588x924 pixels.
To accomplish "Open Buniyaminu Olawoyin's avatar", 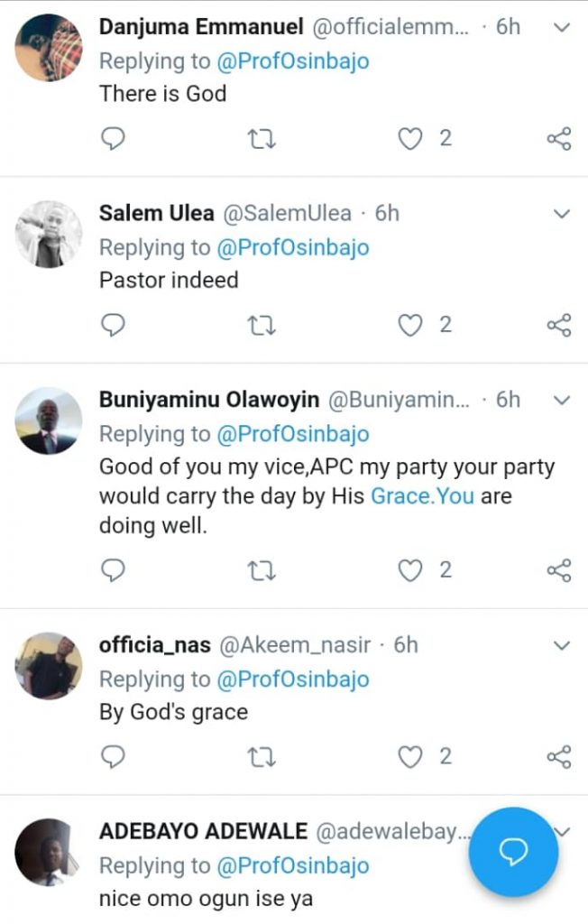I will [x=49, y=420].
